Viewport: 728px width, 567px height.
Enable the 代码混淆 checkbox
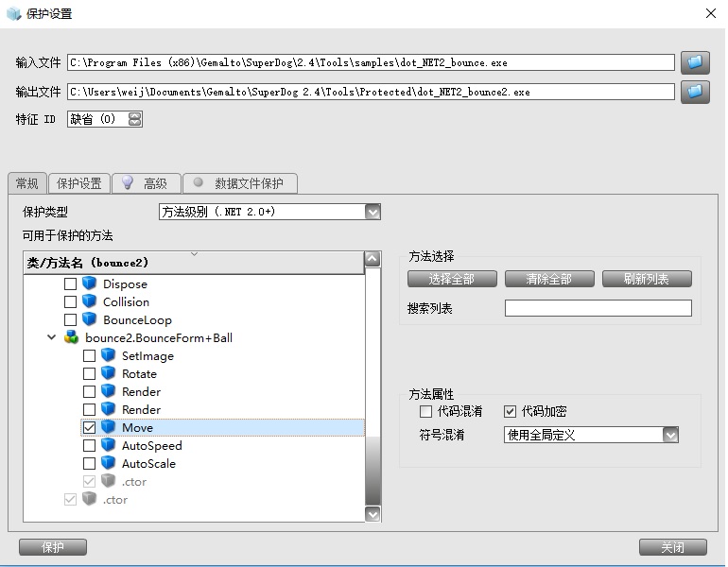tap(425, 412)
